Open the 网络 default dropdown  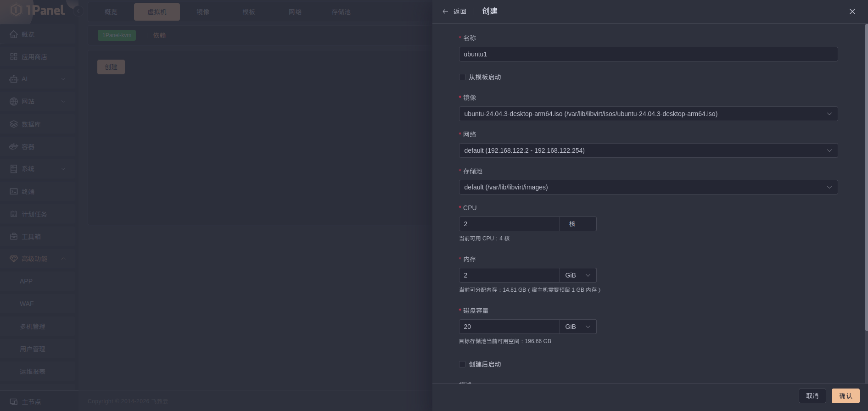pyautogui.click(x=648, y=150)
